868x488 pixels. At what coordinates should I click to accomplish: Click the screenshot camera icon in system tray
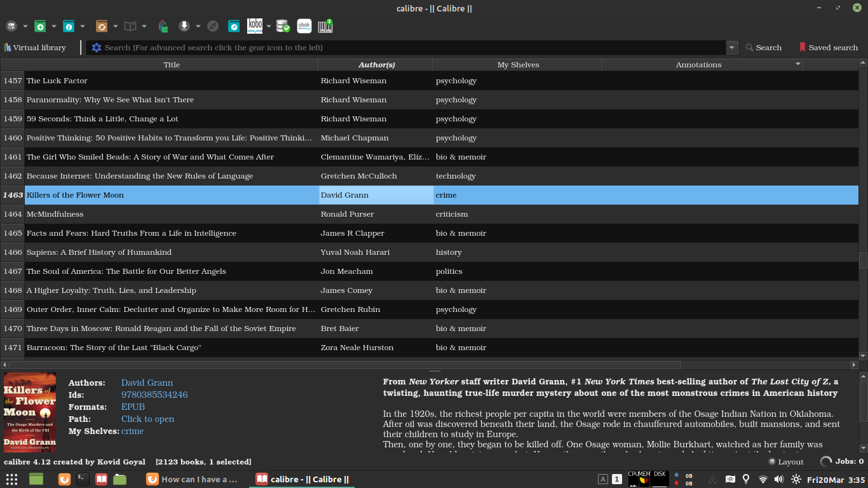(730, 479)
